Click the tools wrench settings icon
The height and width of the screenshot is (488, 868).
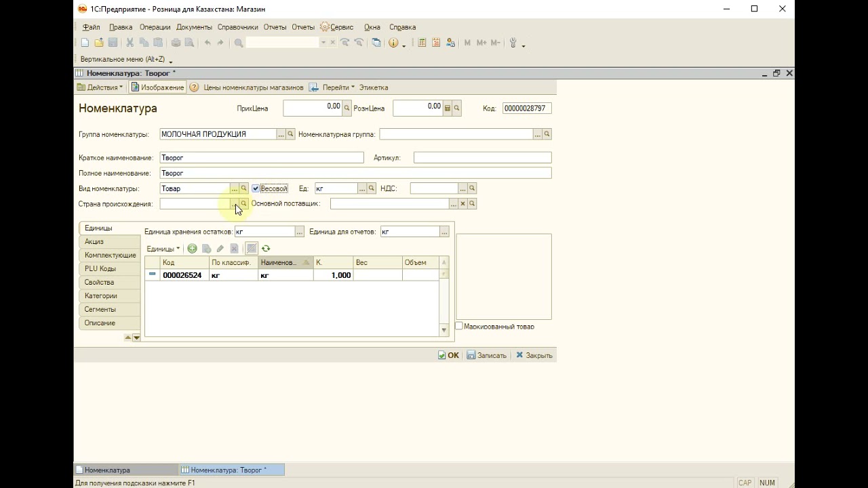point(513,43)
